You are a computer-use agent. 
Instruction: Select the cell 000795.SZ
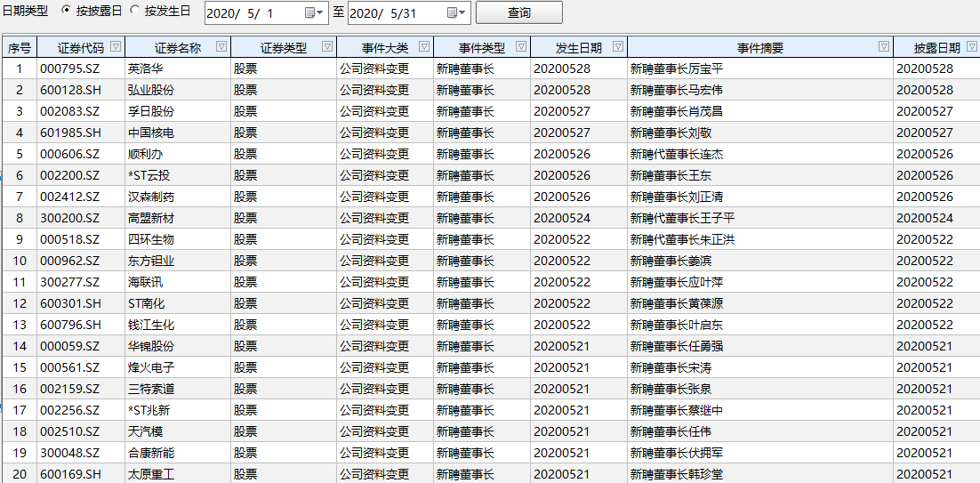pyautogui.click(x=81, y=68)
